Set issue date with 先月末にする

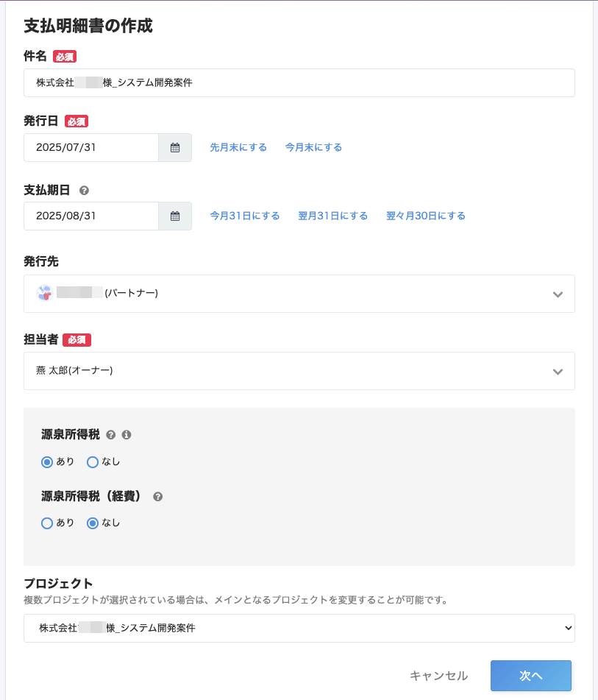click(238, 147)
